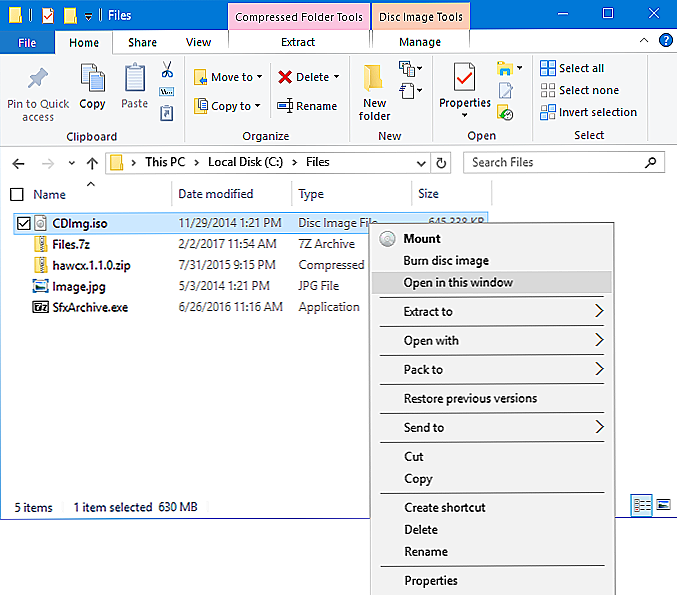677x595 pixels.
Task: Click the Copy icon in Clipboard group
Action: (x=92, y=79)
